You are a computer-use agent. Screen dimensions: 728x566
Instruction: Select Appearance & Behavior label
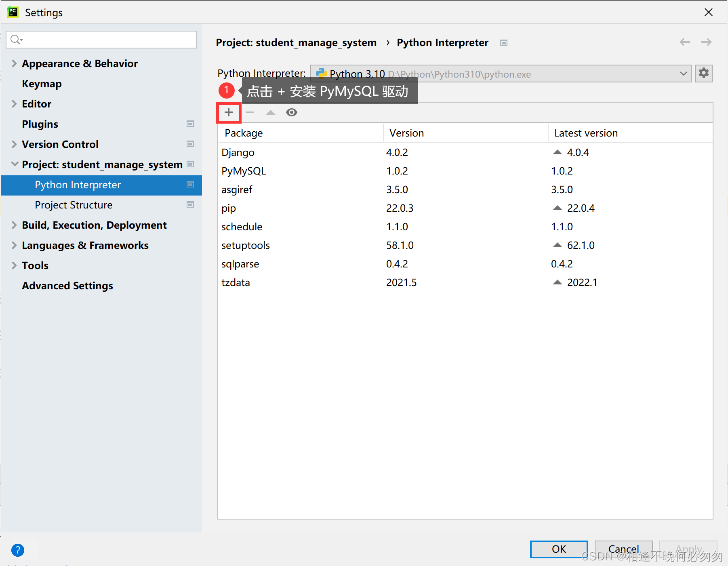(x=80, y=63)
